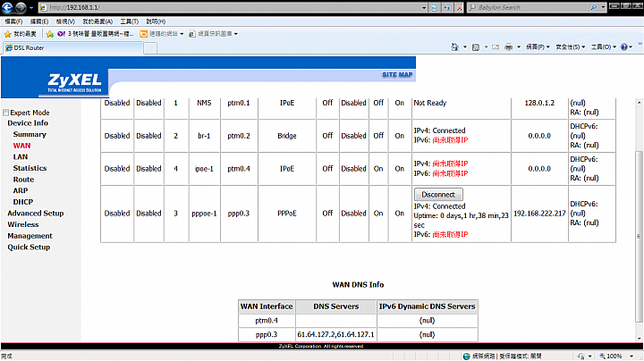Expand the feeds dropdown arrow
644x361 pixels.
pos(486,47)
